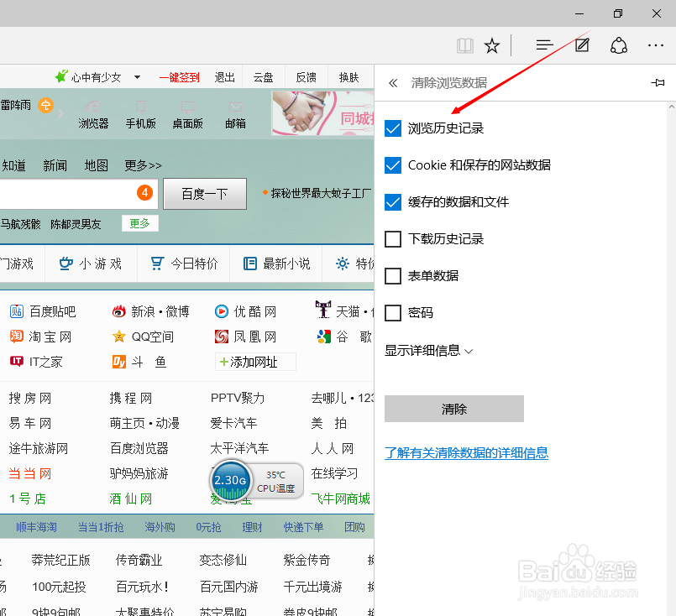Open 携程网 site link

[131, 398]
